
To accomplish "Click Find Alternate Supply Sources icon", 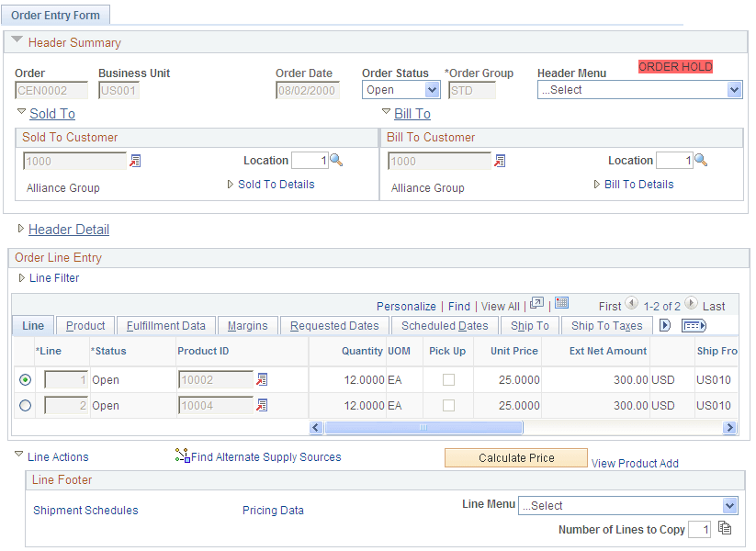I will 182,455.
